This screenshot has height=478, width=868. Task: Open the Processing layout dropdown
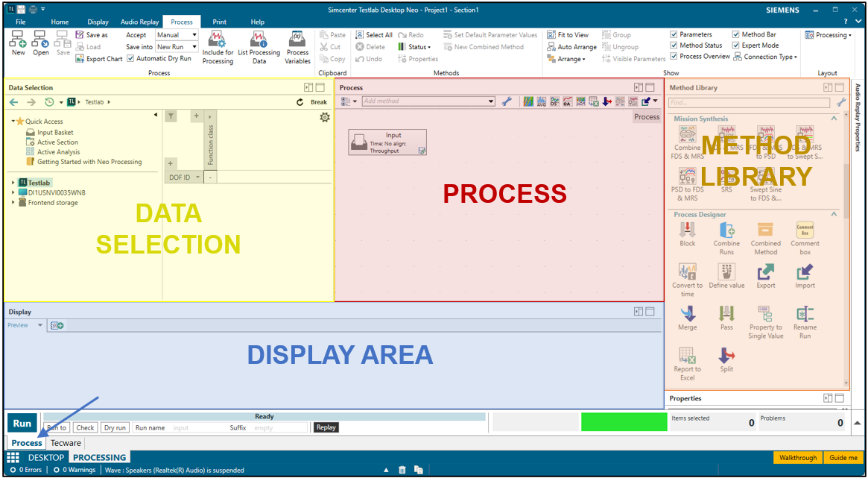tap(829, 35)
